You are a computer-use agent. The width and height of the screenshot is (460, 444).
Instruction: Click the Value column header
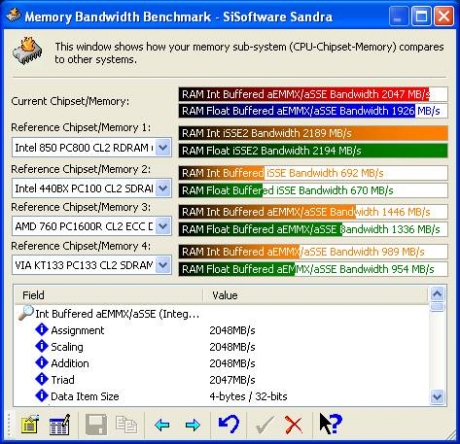tap(315, 295)
